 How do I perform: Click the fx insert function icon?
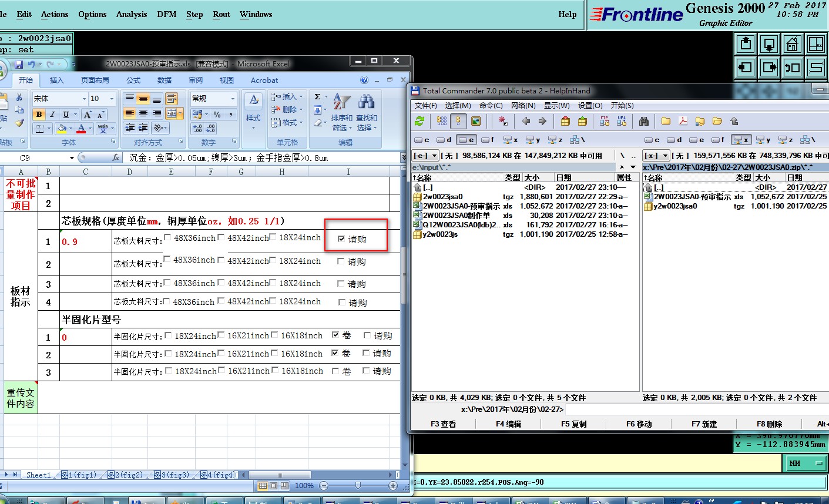116,157
